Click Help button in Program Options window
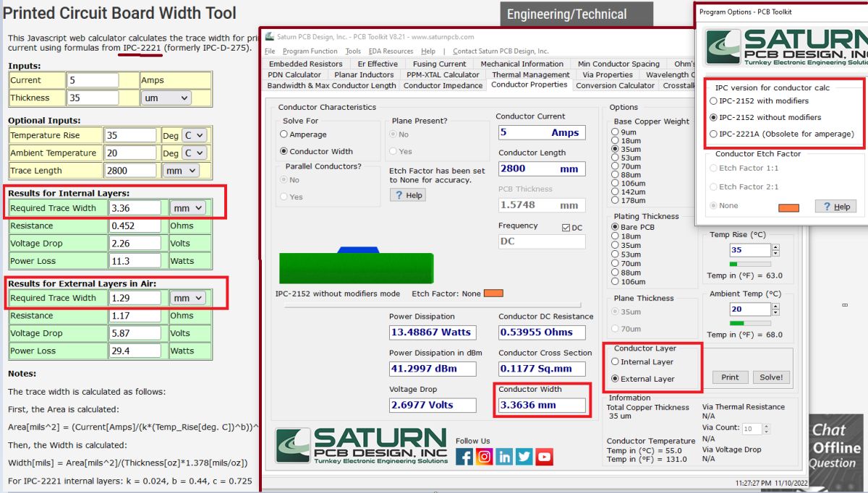This screenshot has height=493, width=868. click(x=835, y=207)
